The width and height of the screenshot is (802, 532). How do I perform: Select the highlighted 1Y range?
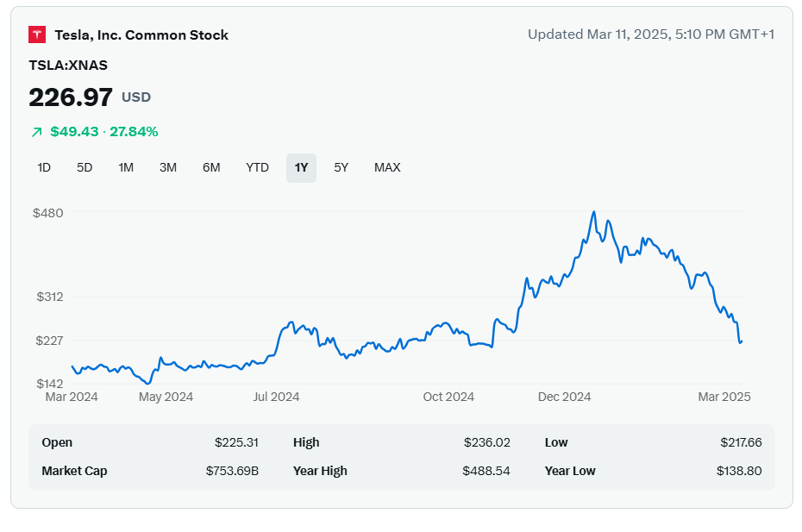(301, 167)
